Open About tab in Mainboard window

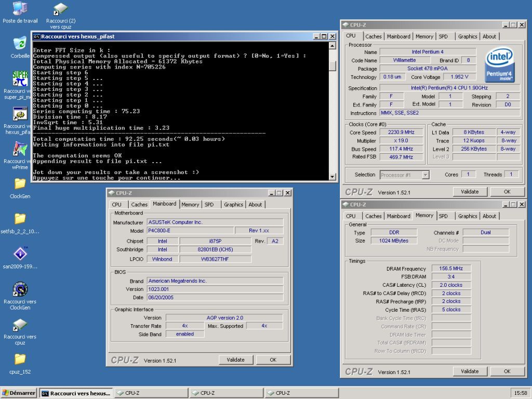[x=255, y=205]
